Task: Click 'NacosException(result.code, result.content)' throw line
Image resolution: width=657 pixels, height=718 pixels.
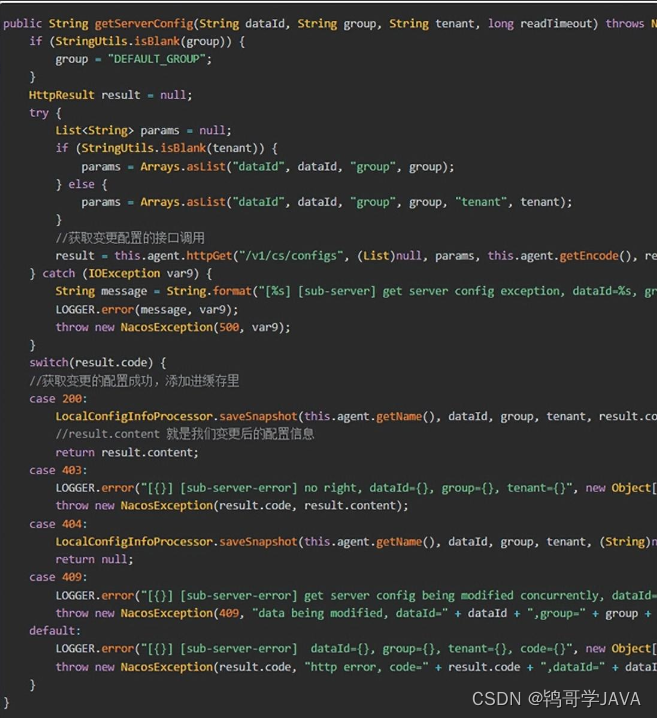Action: pyautogui.click(x=264, y=506)
